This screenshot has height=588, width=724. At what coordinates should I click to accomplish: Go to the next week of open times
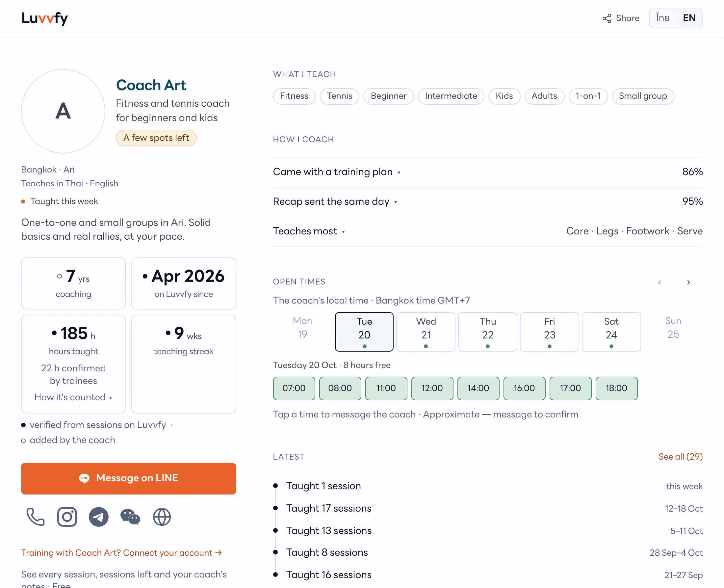688,282
